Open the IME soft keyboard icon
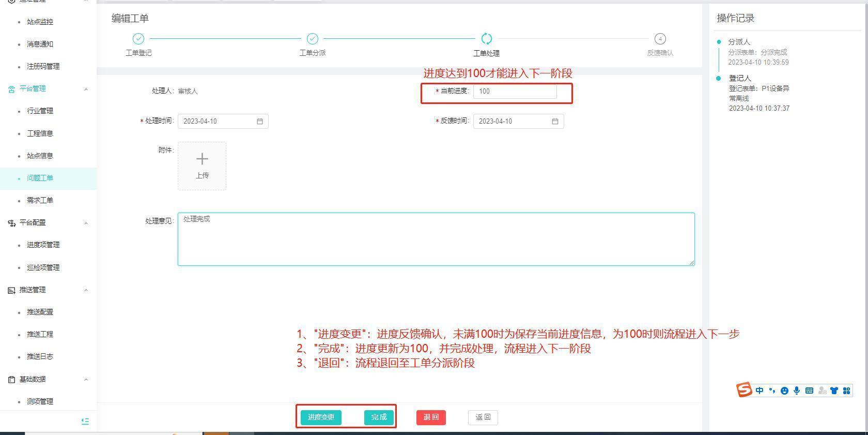 pyautogui.click(x=809, y=391)
